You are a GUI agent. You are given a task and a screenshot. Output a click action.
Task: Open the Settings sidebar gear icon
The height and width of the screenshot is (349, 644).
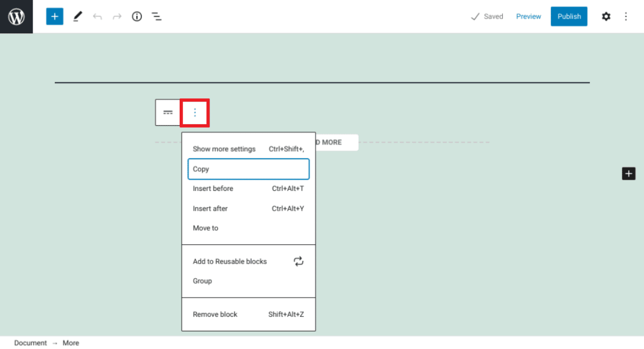coord(606,16)
